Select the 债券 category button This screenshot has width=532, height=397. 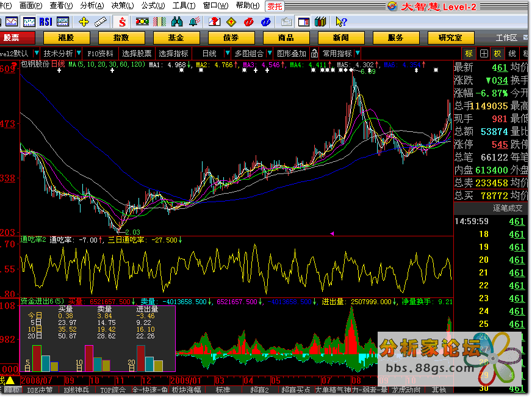point(231,38)
